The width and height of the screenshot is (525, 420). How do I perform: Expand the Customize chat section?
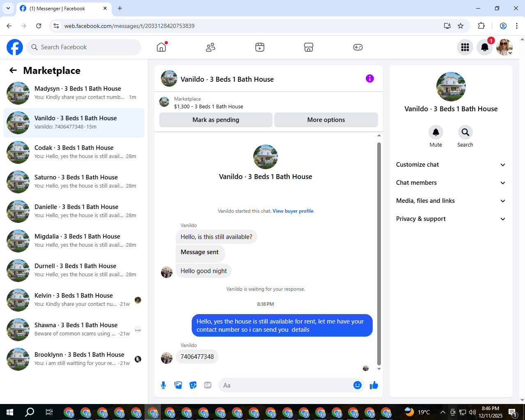click(451, 165)
